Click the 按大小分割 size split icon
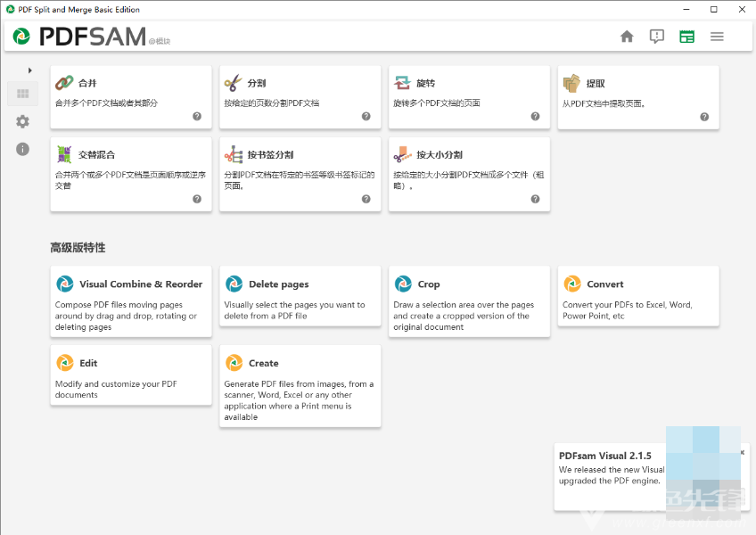This screenshot has height=535, width=756. [x=403, y=154]
